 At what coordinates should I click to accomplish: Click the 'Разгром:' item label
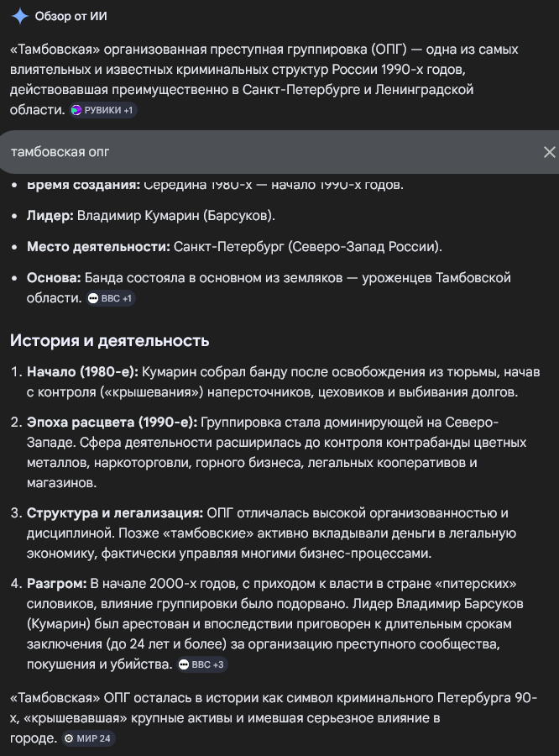[56, 583]
